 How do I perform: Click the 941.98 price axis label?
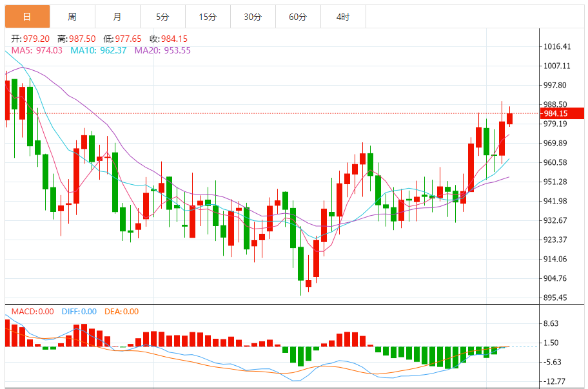pyautogui.click(x=555, y=201)
